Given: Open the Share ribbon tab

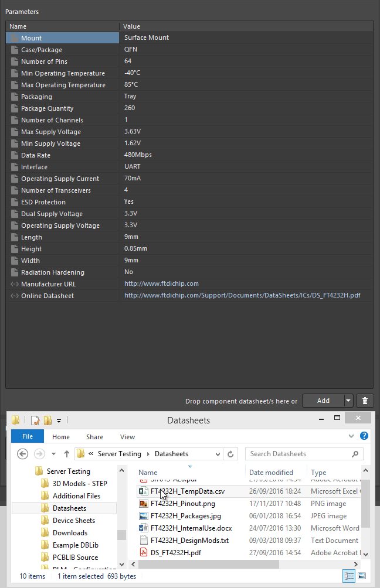Looking at the screenshot, I should [94, 437].
